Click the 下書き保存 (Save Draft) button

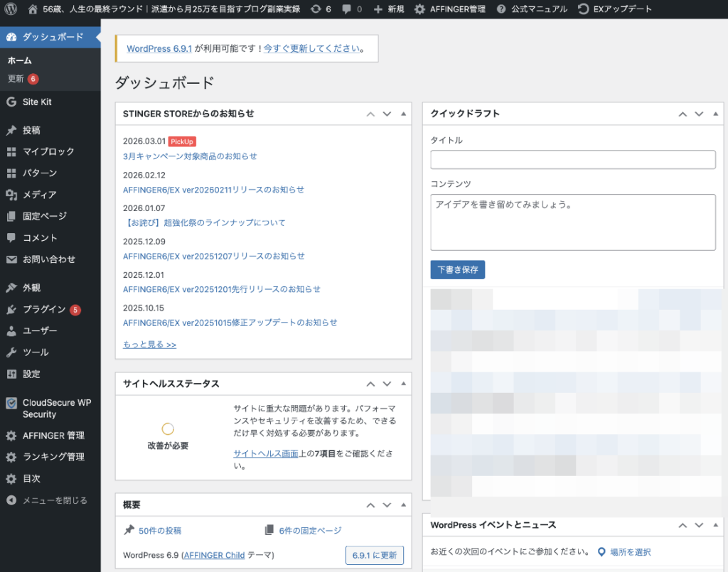pos(457,270)
